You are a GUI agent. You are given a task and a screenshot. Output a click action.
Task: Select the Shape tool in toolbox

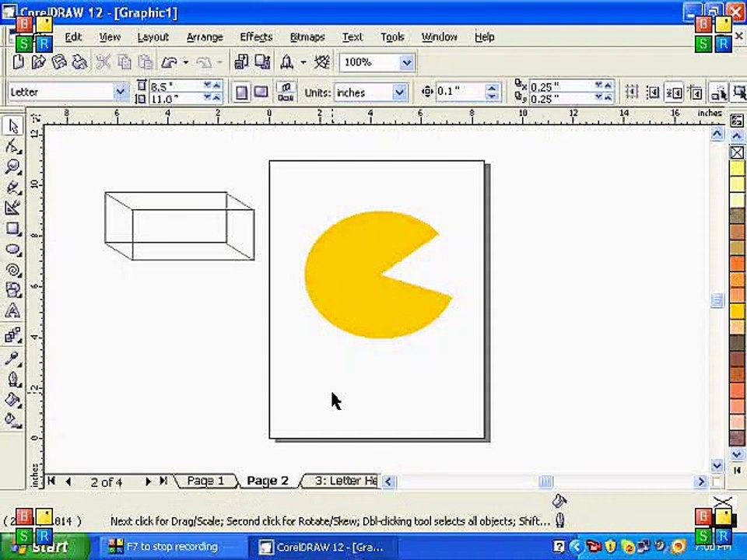pyautogui.click(x=13, y=147)
